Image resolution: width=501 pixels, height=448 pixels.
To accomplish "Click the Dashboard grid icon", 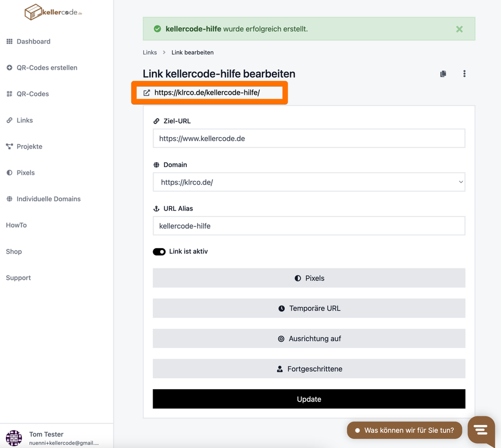I will click(x=9, y=41).
